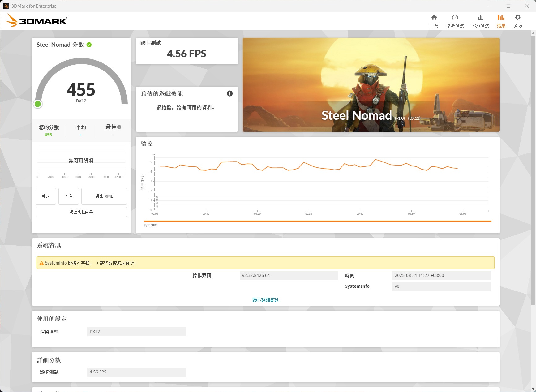Click 您的分數 value 455 in green
The width and height of the screenshot is (536, 392).
(x=48, y=135)
